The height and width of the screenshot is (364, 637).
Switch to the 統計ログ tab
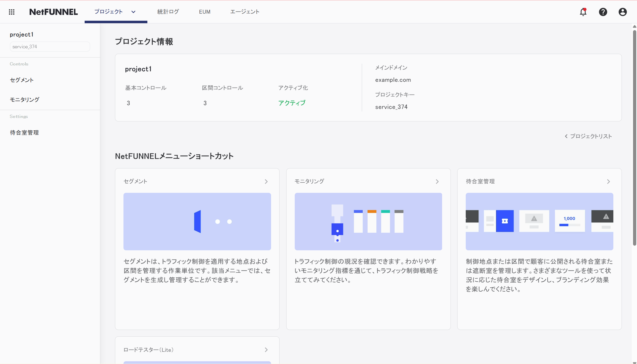(168, 12)
